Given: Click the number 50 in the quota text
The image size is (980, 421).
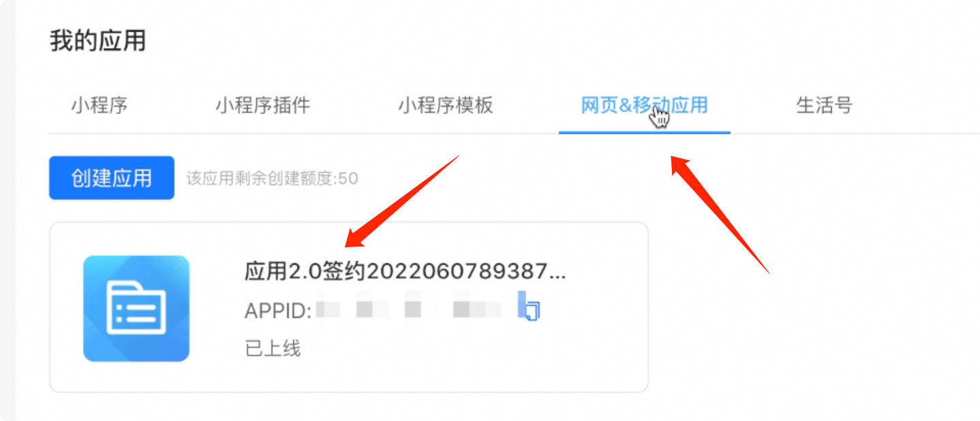Looking at the screenshot, I should 348,178.
